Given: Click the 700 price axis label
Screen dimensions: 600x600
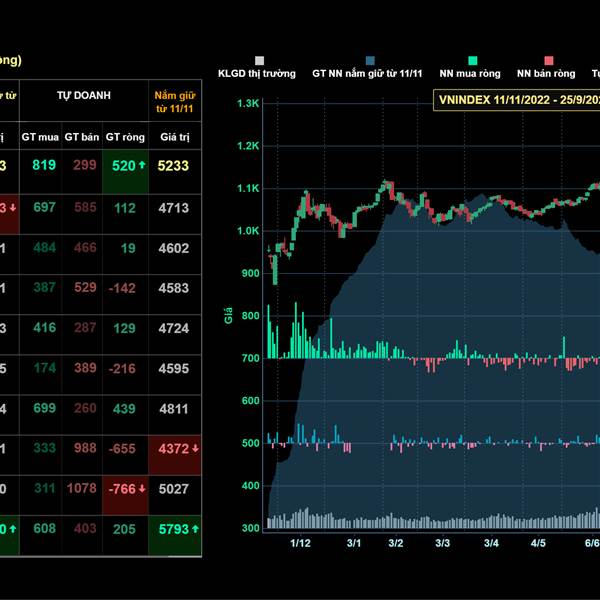Looking at the screenshot, I should click(x=251, y=358).
